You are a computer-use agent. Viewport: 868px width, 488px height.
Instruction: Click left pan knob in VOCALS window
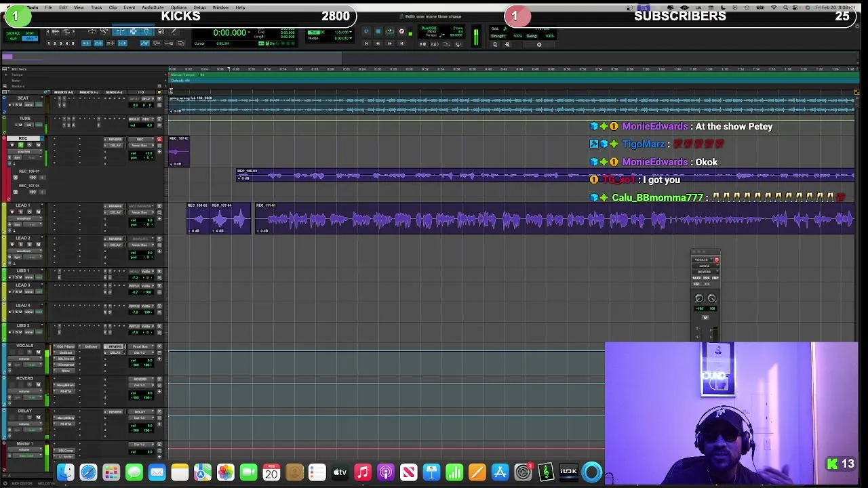699,298
